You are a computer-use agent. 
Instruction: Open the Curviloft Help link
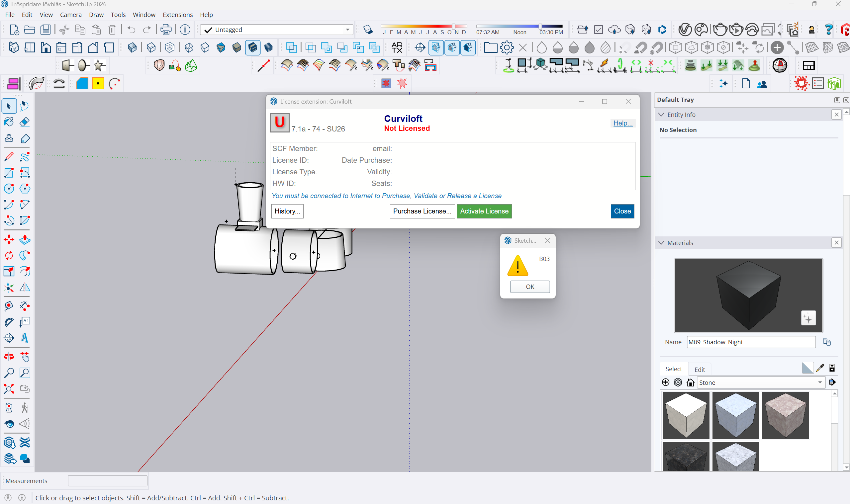pos(622,123)
